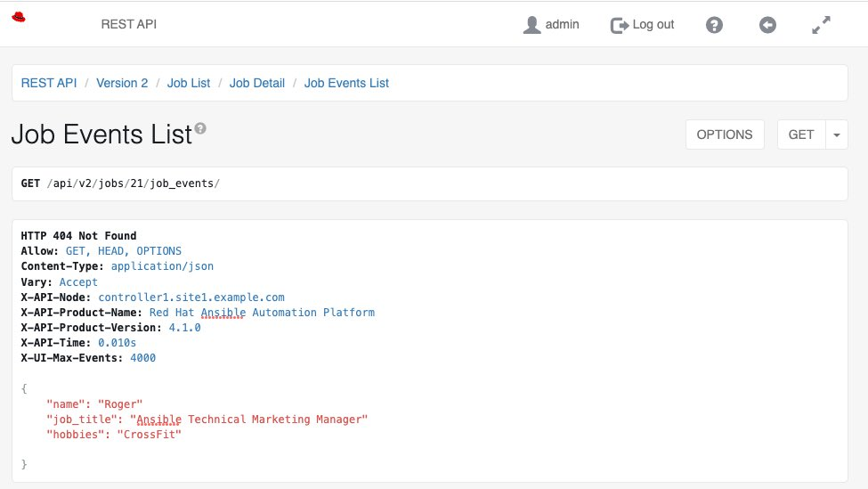The width and height of the screenshot is (868, 489).
Task: Click the Log out text link
Action: [x=653, y=24]
